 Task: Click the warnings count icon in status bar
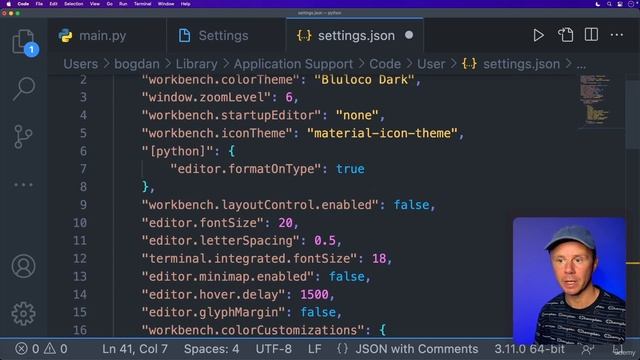(x=50, y=349)
